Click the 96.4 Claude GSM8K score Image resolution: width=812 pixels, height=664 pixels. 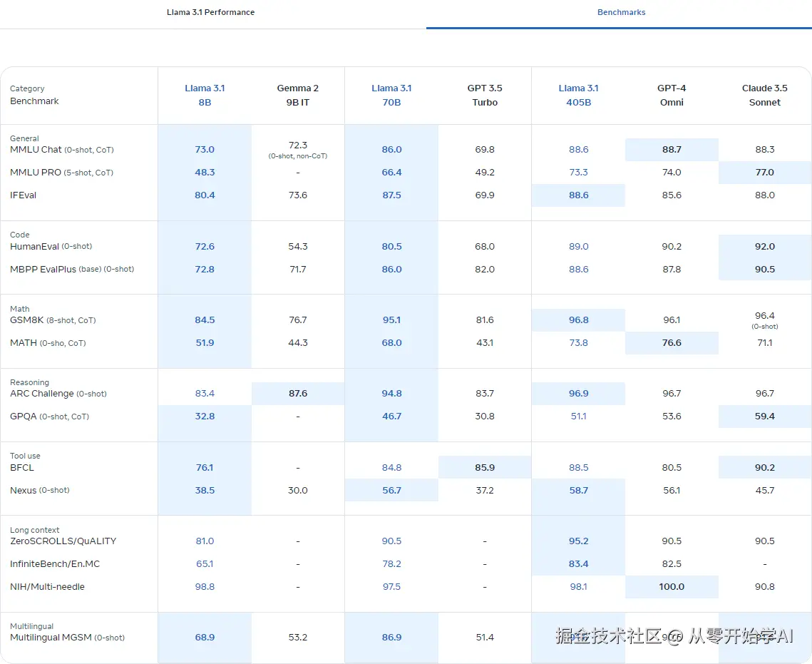coord(764,315)
